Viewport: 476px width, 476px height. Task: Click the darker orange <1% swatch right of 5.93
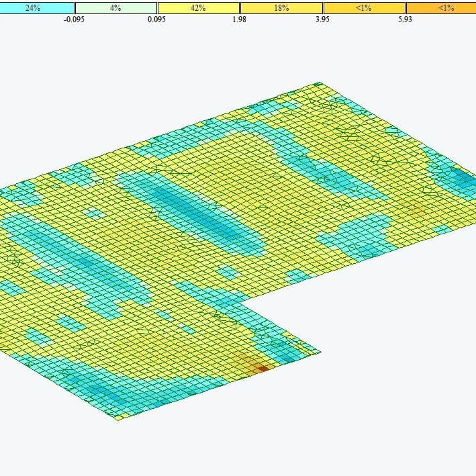[441, 8]
